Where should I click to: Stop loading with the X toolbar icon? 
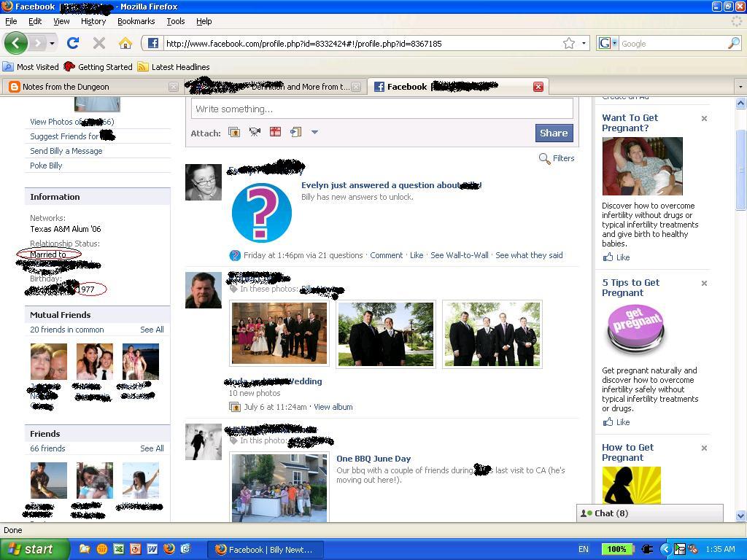[99, 43]
